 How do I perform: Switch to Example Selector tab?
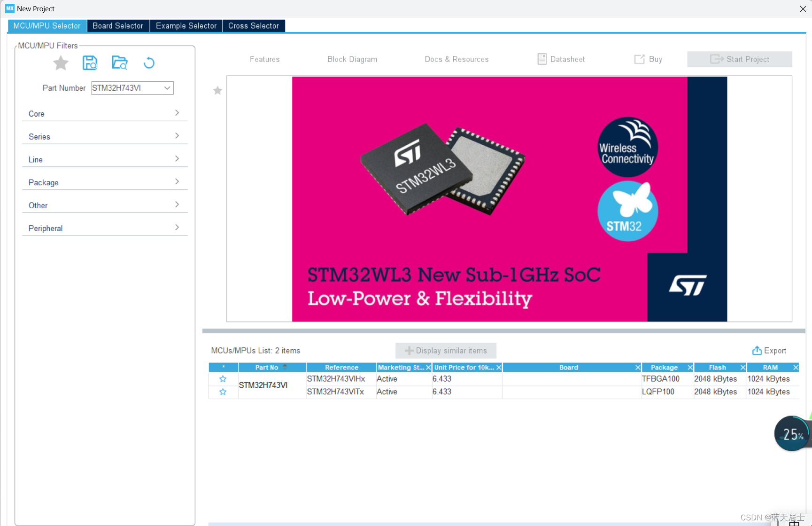186,26
